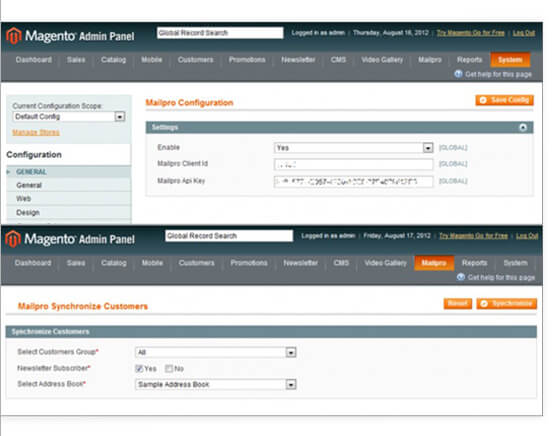Click Try Magento Go for Free in top panel
Viewport: 555px width, 436px height.
click(x=470, y=33)
